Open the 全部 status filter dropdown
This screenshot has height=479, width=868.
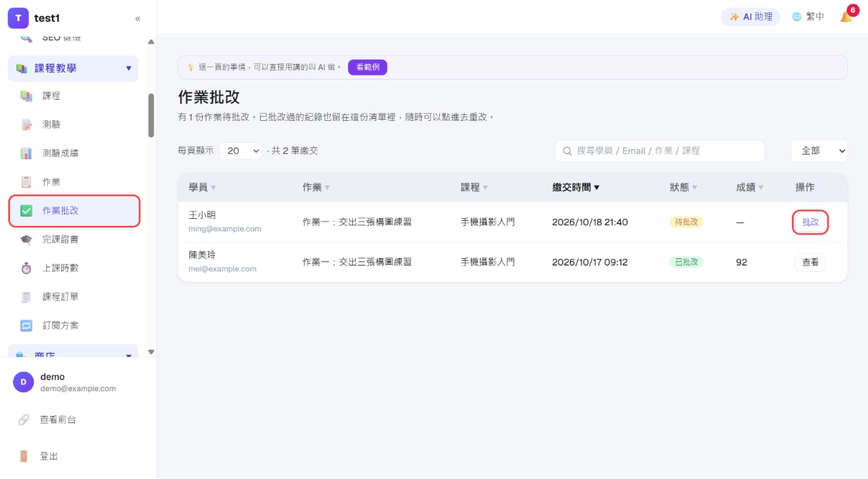pos(819,150)
